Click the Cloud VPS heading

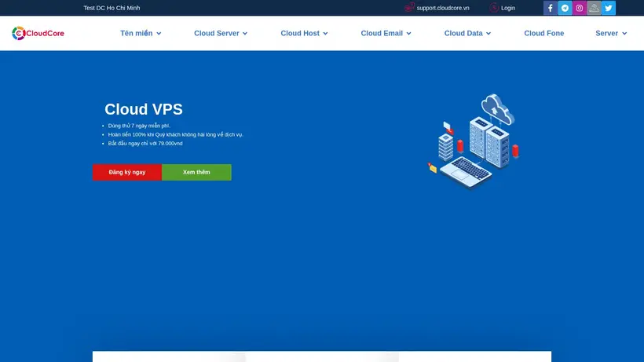[x=144, y=109]
